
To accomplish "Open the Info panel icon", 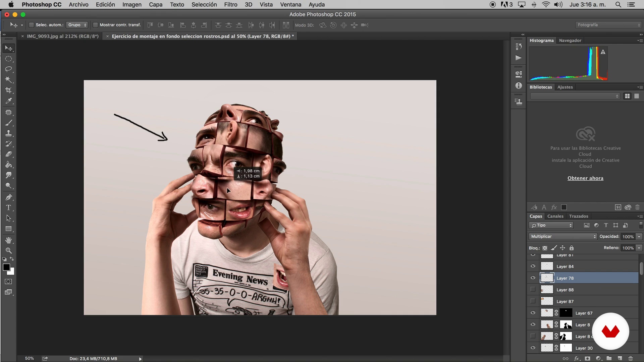I will 519,85.
